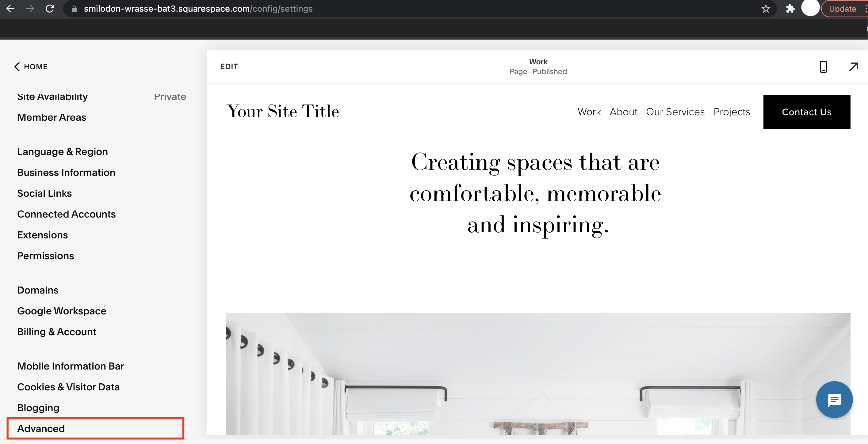This screenshot has height=444, width=868.
Task: Open the Billing & Account settings
Action: click(x=57, y=331)
